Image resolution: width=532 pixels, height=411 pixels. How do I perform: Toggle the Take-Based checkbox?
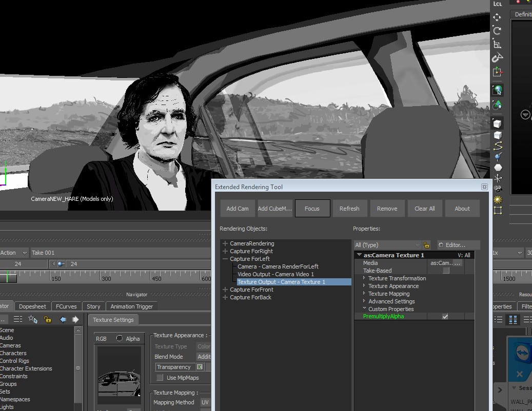tap(446, 271)
